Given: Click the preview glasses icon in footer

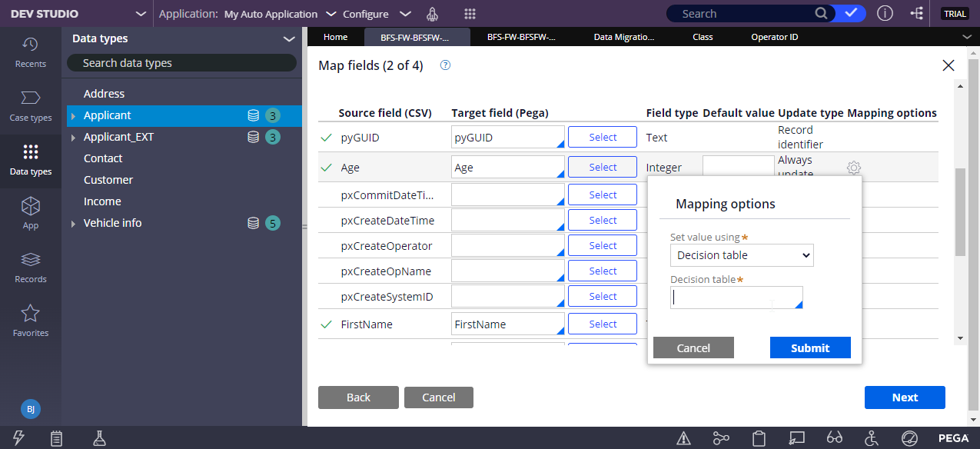Looking at the screenshot, I should 834,437.
